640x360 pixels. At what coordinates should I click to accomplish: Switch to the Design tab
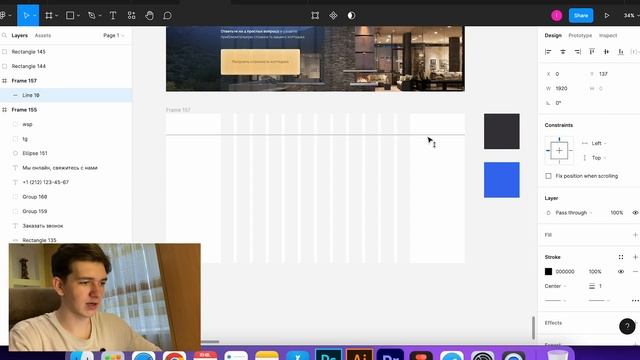[553, 36]
